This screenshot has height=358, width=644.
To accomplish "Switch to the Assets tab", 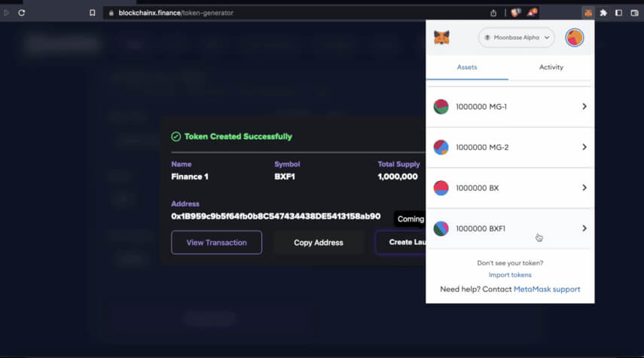I will (467, 67).
